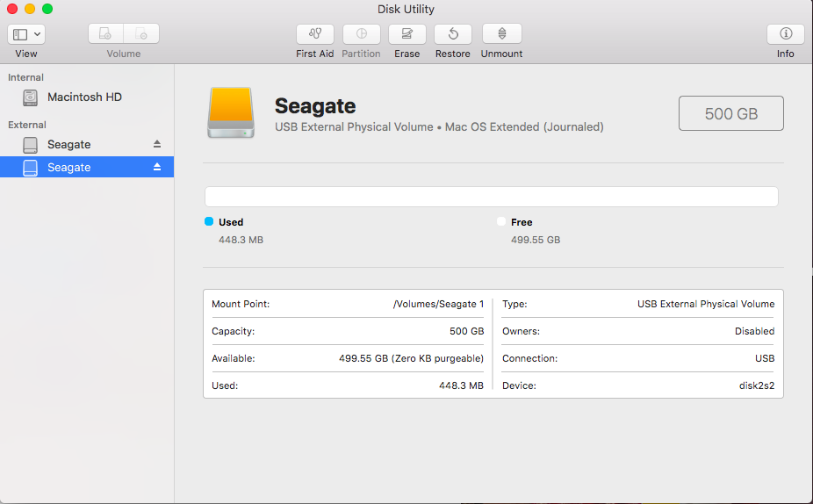
Task: Click the Add Volume toolbar icon
Action: (105, 33)
